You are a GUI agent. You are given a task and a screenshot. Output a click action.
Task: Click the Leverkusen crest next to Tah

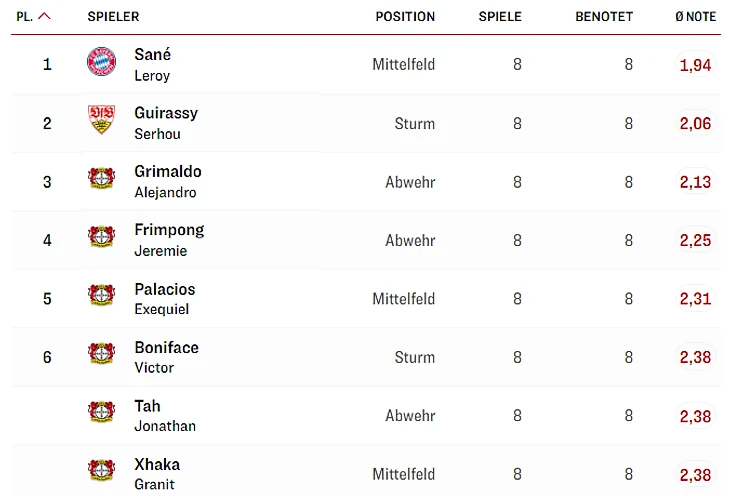coord(101,414)
